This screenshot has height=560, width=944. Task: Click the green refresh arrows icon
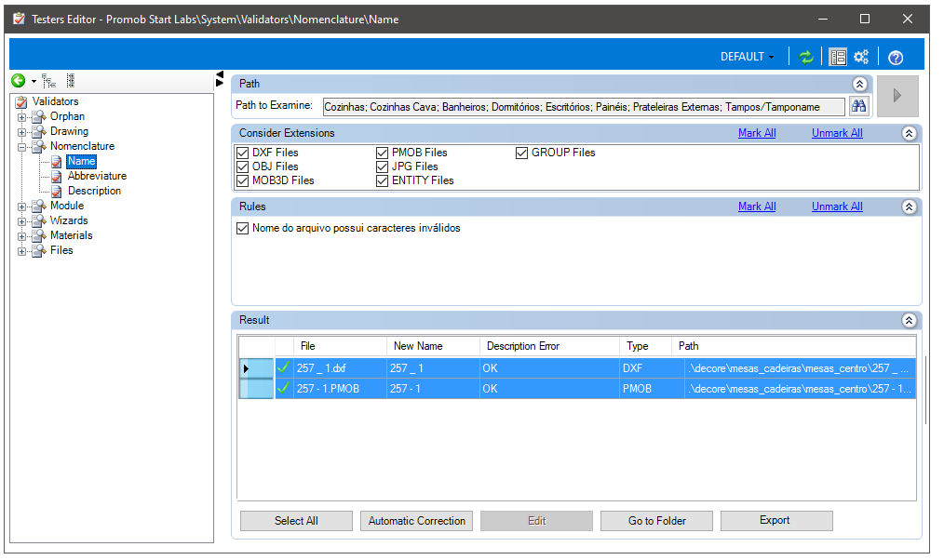point(805,57)
